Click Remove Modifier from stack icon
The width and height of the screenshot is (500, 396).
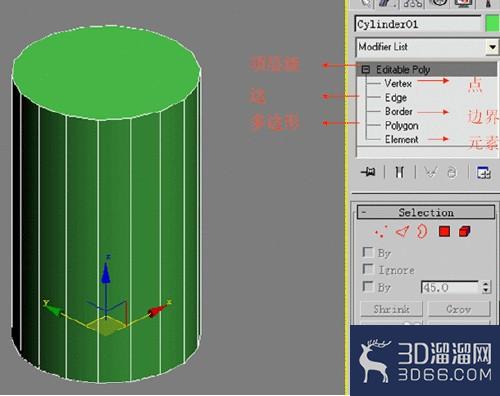[x=452, y=173]
